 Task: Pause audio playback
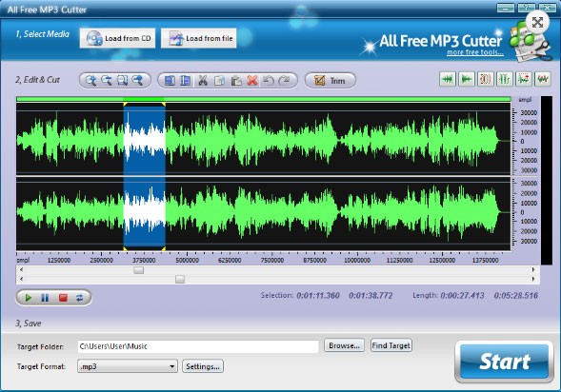tap(45, 298)
